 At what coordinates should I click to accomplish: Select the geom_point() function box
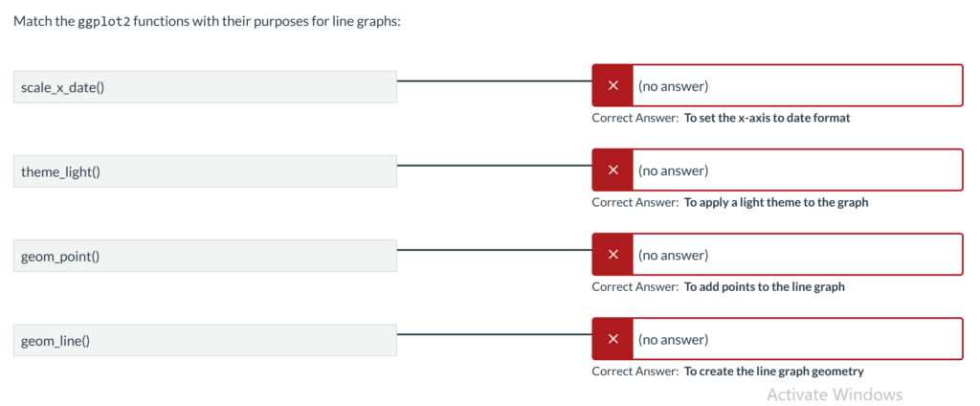[205, 256]
